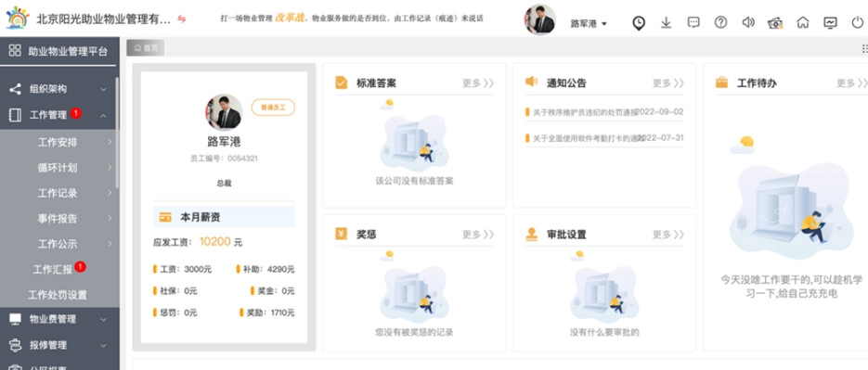Click the 标准答案 checkmark card icon
This screenshot has height=370, width=868.
click(x=341, y=83)
